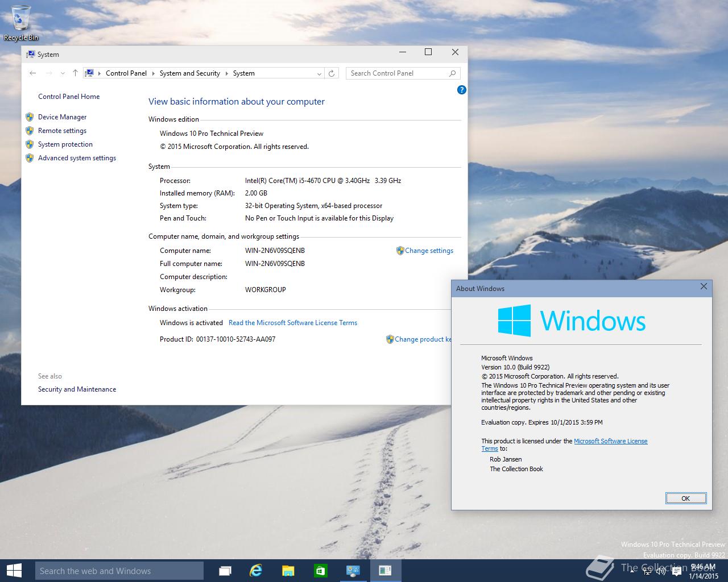Click the Back arrow in System window
Viewport: 728px width, 582px height.
tap(33, 73)
